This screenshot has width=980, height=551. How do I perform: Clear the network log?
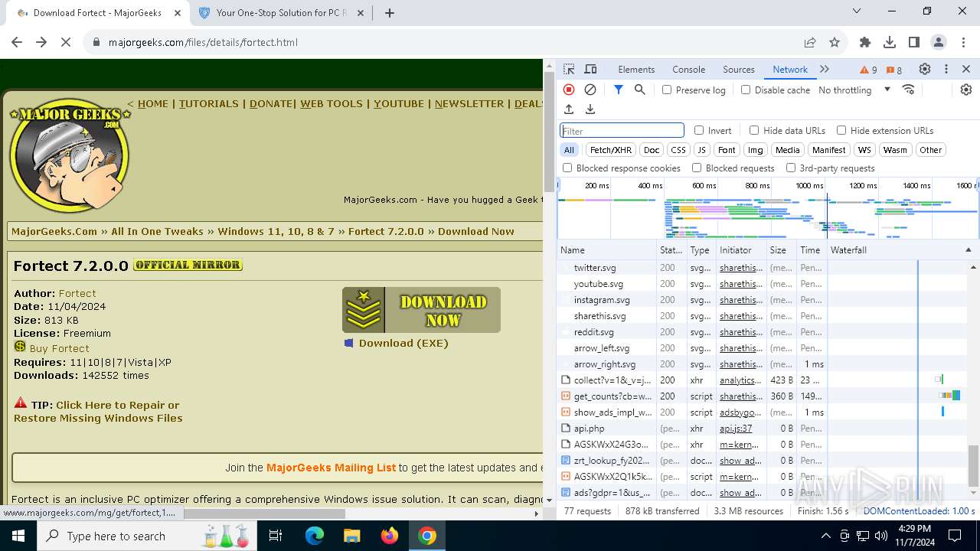tap(590, 90)
